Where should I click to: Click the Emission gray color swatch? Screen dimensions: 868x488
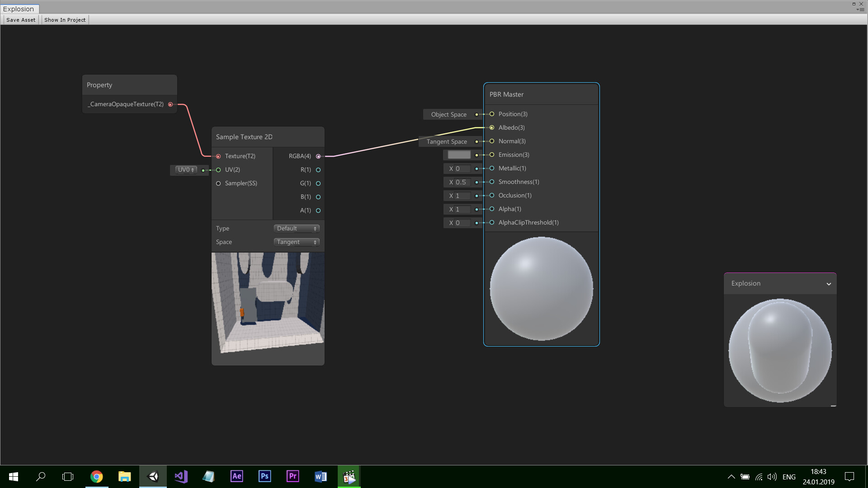pyautogui.click(x=459, y=155)
